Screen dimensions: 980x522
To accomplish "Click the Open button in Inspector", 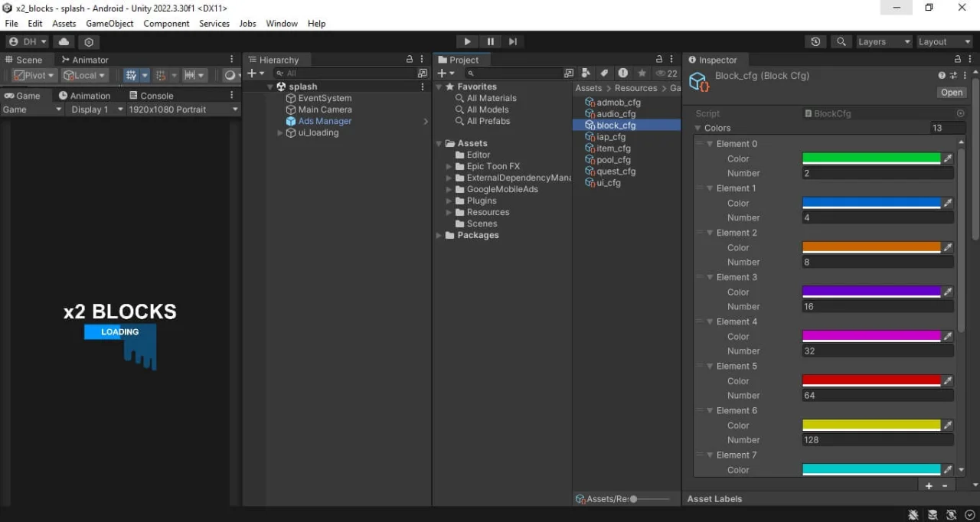I will pyautogui.click(x=952, y=93).
